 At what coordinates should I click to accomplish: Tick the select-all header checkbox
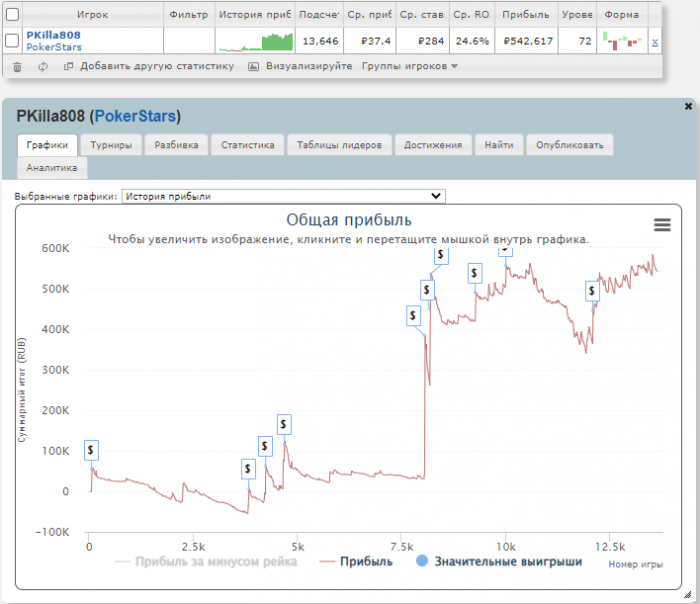pos(12,14)
